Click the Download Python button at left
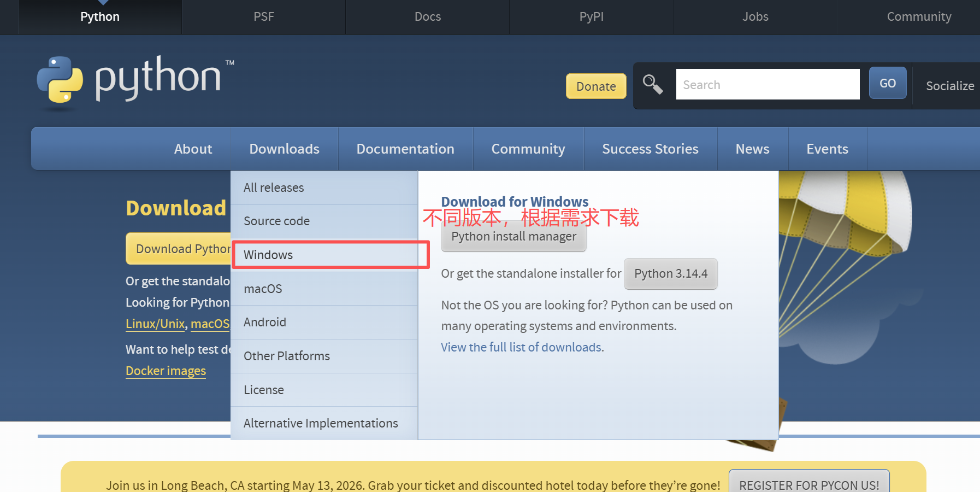 point(179,249)
